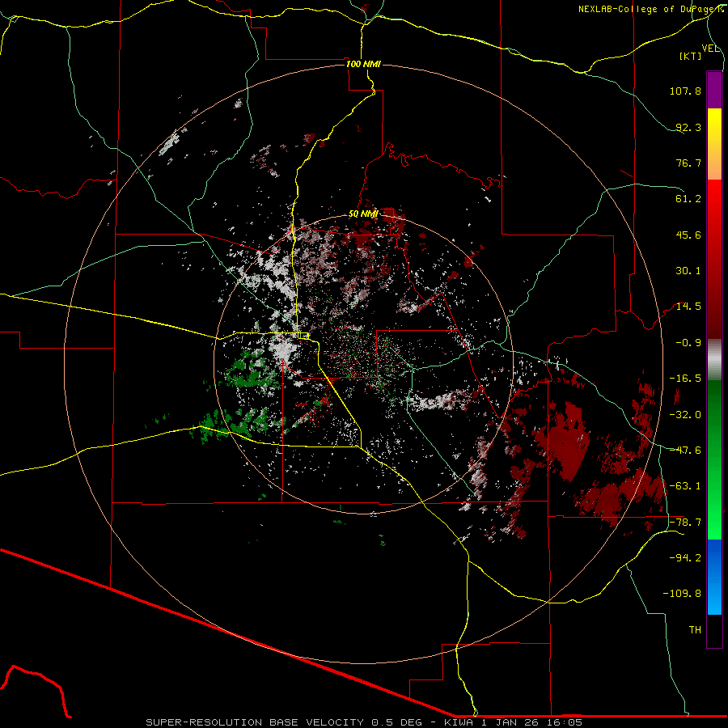
Task: Pick the -16.5 legend value
Action: [x=685, y=379]
